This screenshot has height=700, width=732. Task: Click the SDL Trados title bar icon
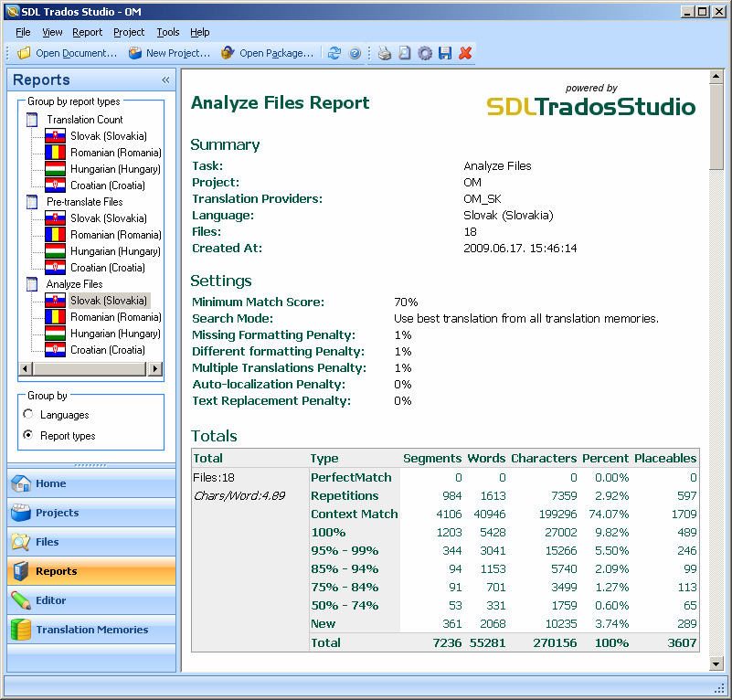(x=13, y=12)
